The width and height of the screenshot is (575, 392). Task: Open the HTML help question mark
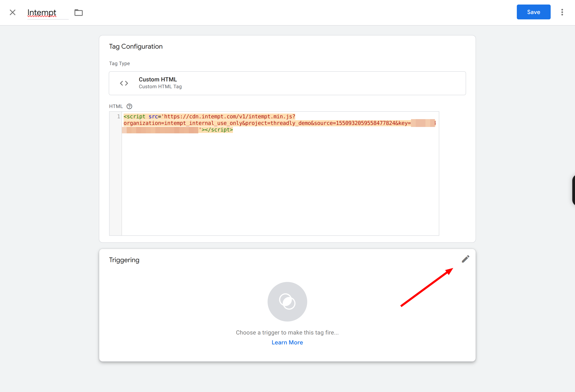pos(129,106)
